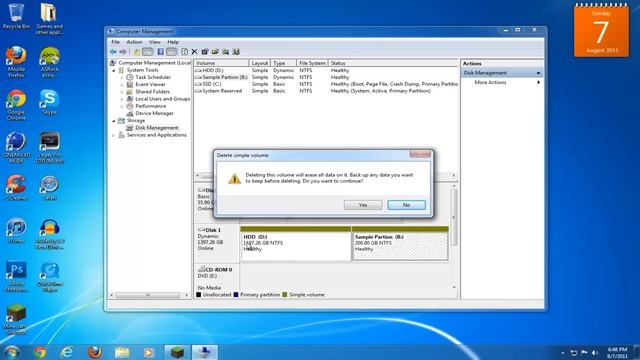Select Computer Management (Local) root node
This screenshot has width=640, height=360.
click(154, 63)
